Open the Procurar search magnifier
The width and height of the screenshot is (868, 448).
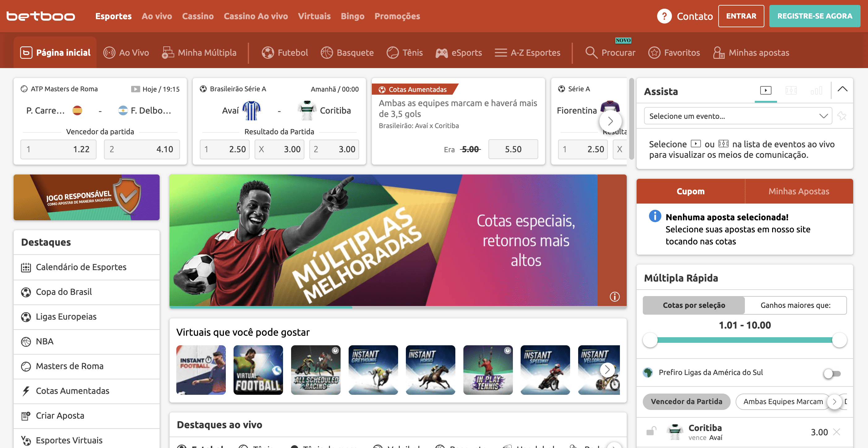click(x=591, y=53)
